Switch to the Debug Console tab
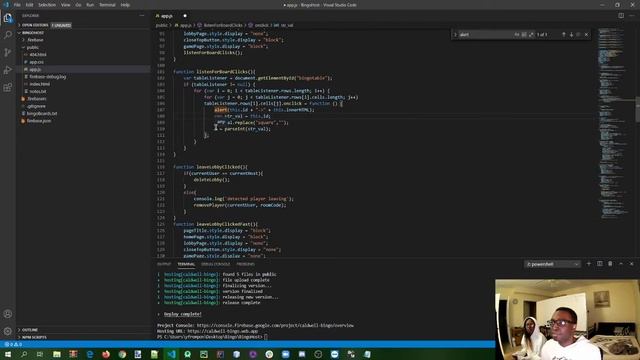 click(216, 264)
